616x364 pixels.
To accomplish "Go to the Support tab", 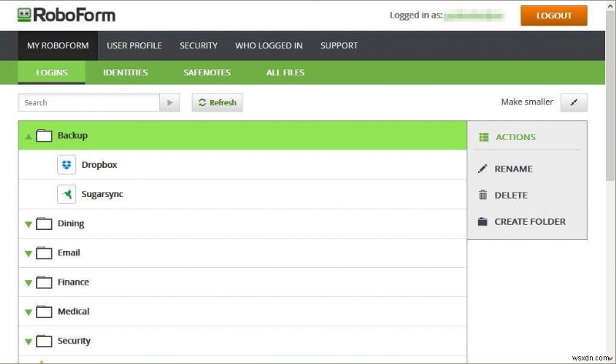I will coord(339,45).
